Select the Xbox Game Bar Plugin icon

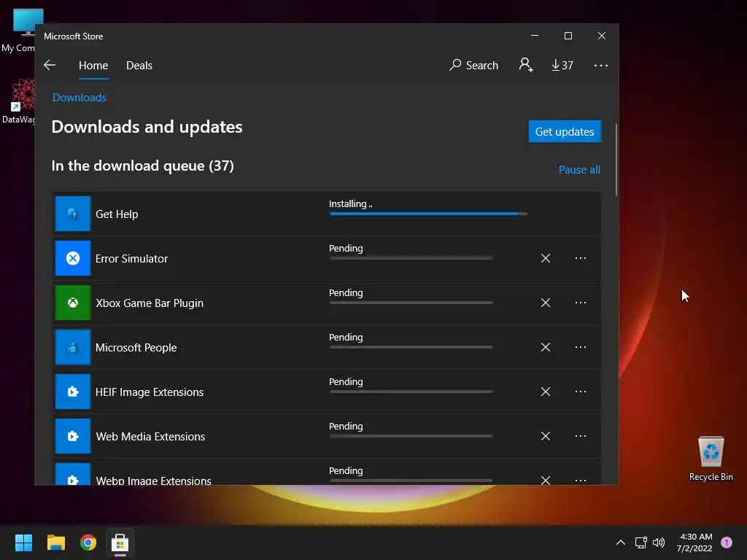pos(73,303)
